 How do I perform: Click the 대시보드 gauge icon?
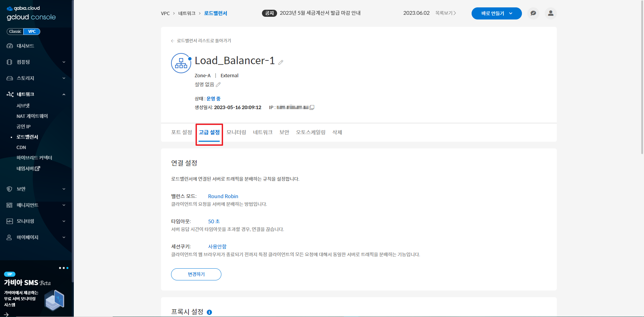[10, 46]
